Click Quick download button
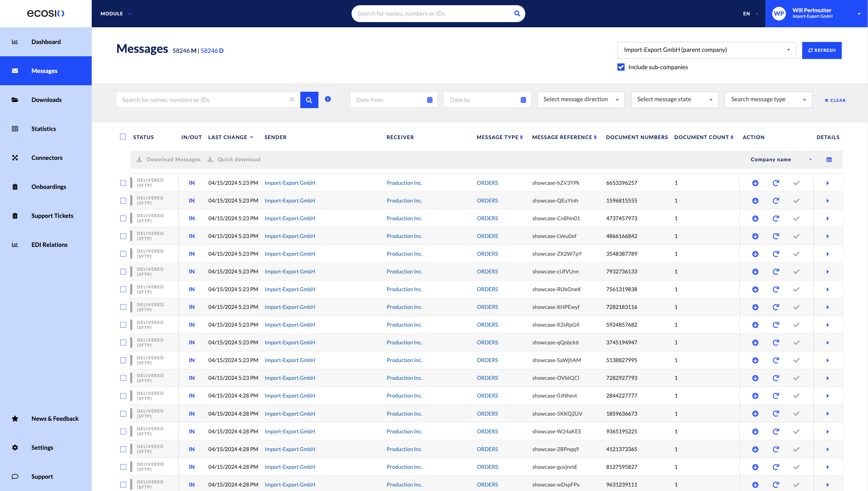The width and height of the screenshot is (868, 491). [234, 160]
